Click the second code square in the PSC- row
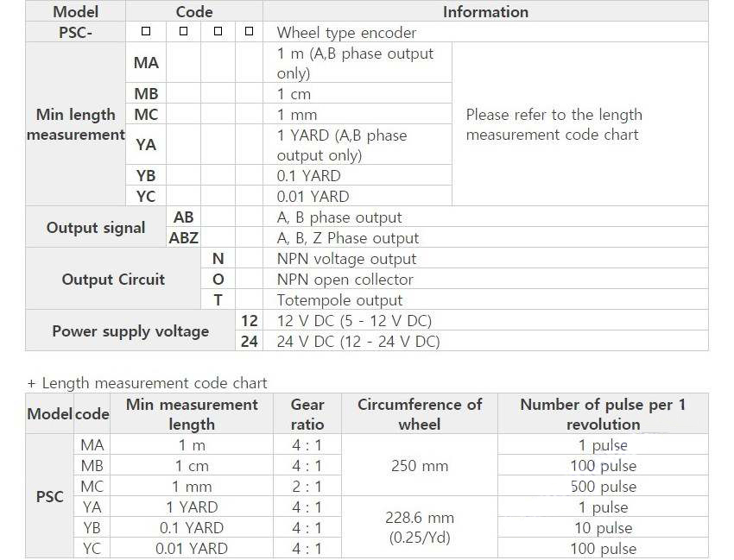This screenshot has height=560, width=734. point(183,32)
